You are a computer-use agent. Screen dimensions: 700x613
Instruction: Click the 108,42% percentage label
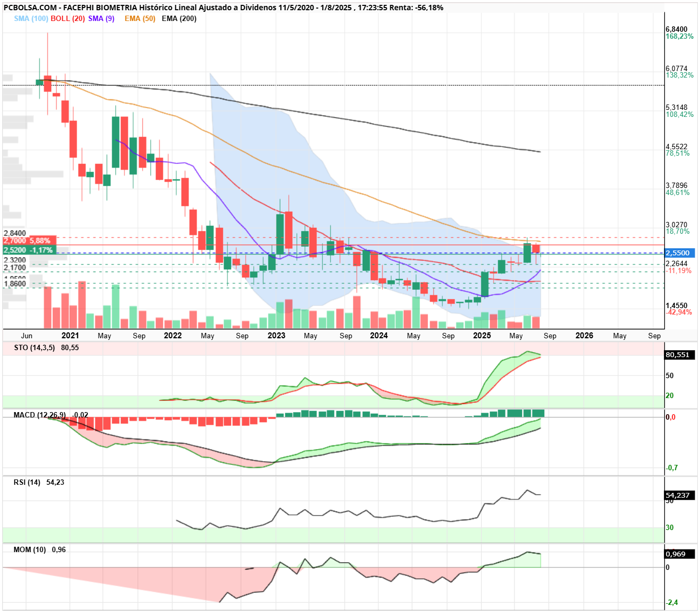coord(680,115)
